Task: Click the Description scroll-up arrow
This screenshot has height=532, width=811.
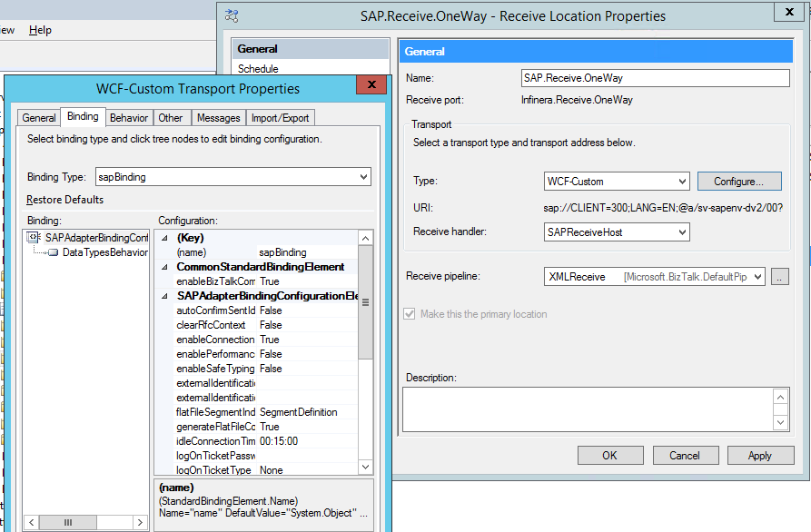Action: click(780, 397)
